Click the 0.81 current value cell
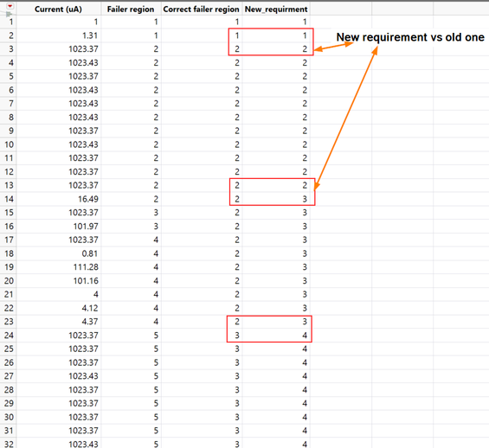The width and height of the screenshot is (489, 448). pos(90,253)
